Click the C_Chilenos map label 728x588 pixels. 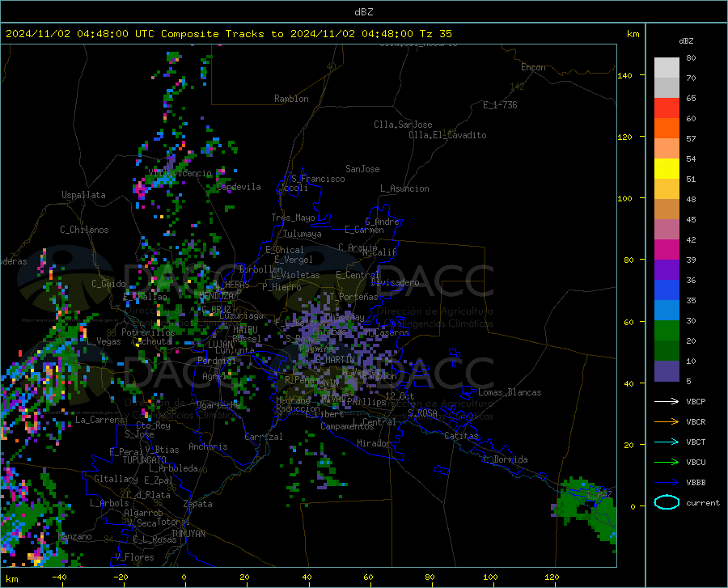coord(84,230)
